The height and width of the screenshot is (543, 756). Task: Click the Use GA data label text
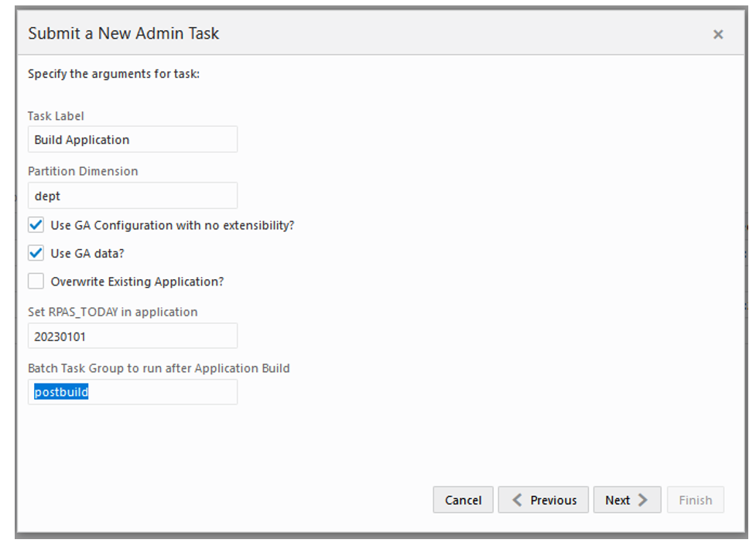(87, 252)
